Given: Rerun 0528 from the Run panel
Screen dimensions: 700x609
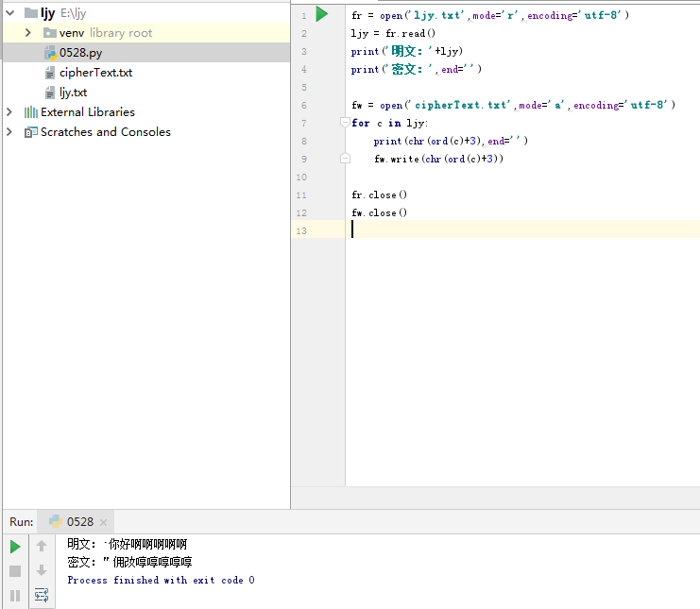Looking at the screenshot, I should (15, 547).
